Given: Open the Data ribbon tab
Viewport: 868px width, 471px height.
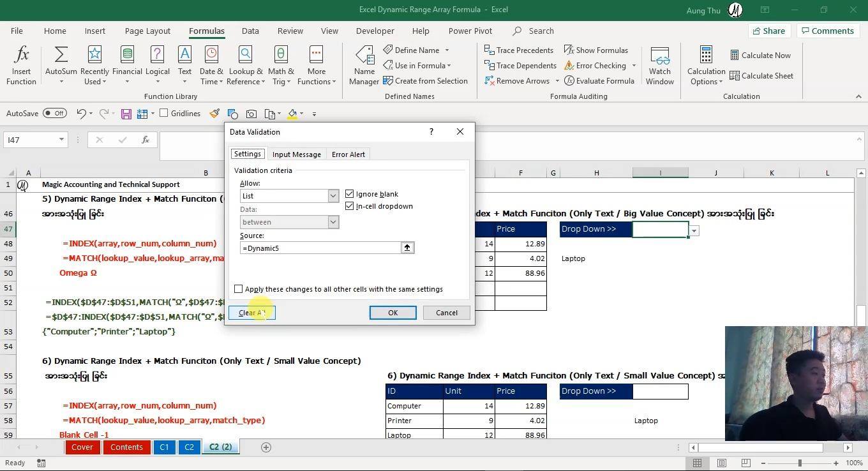Looking at the screenshot, I should 250,31.
